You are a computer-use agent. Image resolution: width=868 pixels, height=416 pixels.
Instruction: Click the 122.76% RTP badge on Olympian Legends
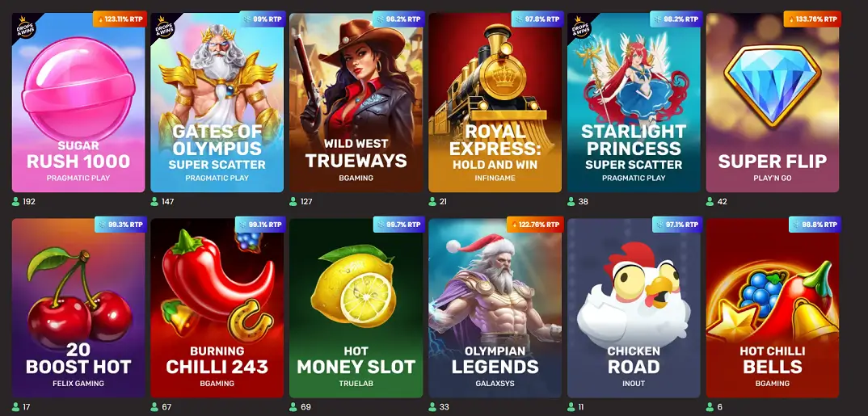point(535,224)
